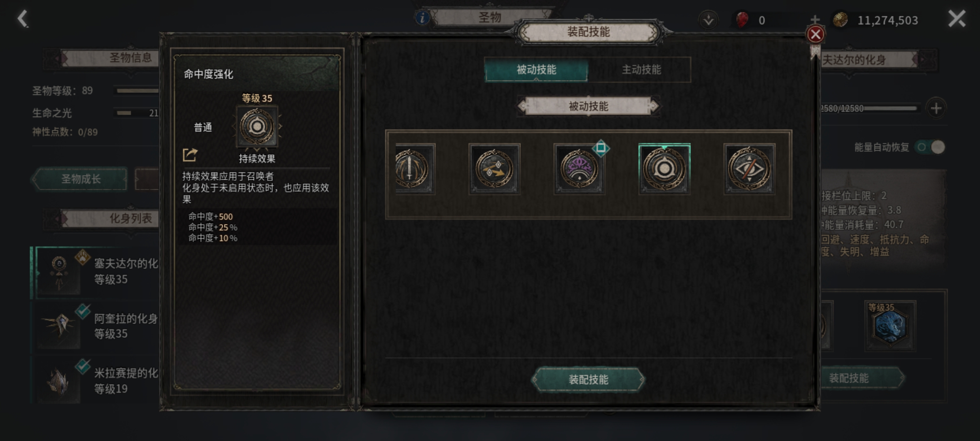
Task: Click the plus button beside 12580 energy bar
Action: [x=936, y=108]
